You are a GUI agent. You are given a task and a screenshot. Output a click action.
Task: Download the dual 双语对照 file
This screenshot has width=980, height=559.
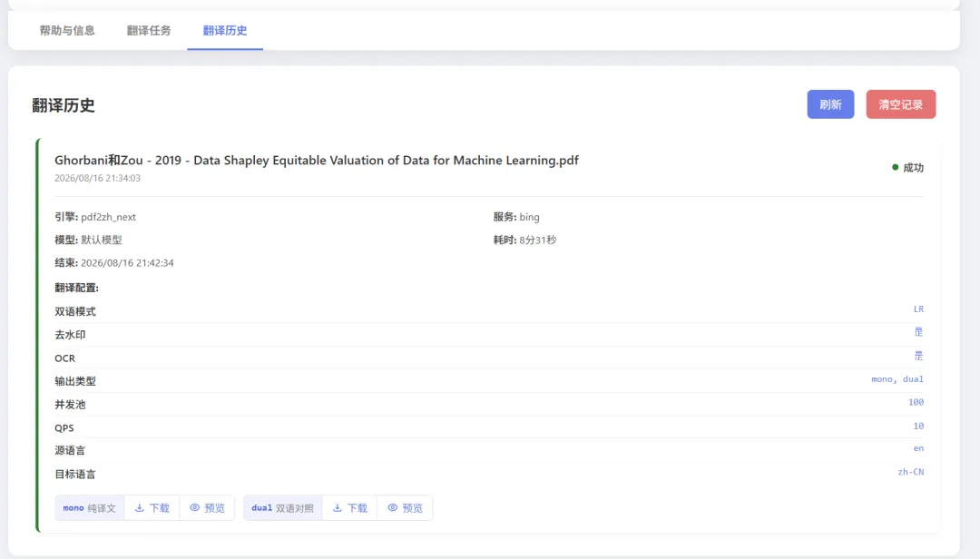click(x=350, y=507)
